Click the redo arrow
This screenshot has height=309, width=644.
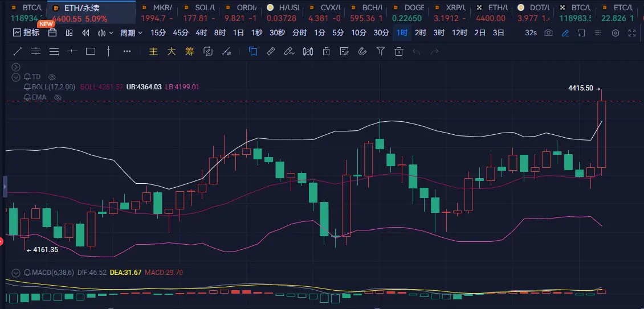[434, 51]
